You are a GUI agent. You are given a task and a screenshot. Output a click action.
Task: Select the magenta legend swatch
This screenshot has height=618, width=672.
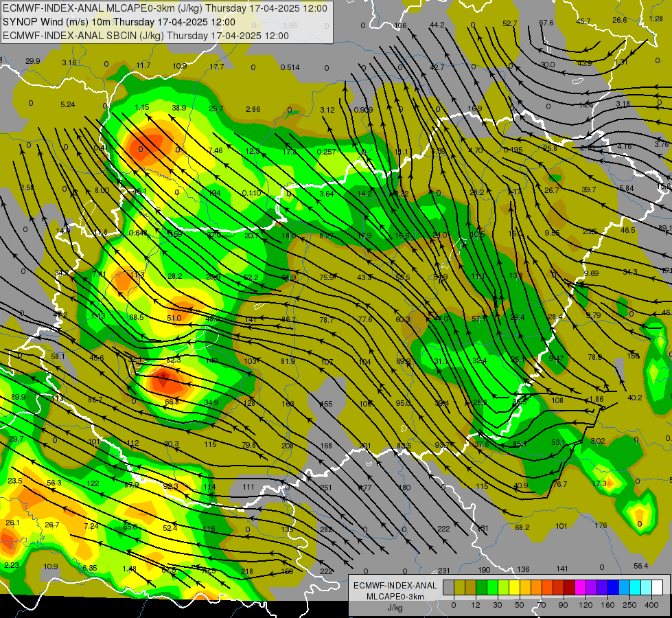(x=580, y=588)
